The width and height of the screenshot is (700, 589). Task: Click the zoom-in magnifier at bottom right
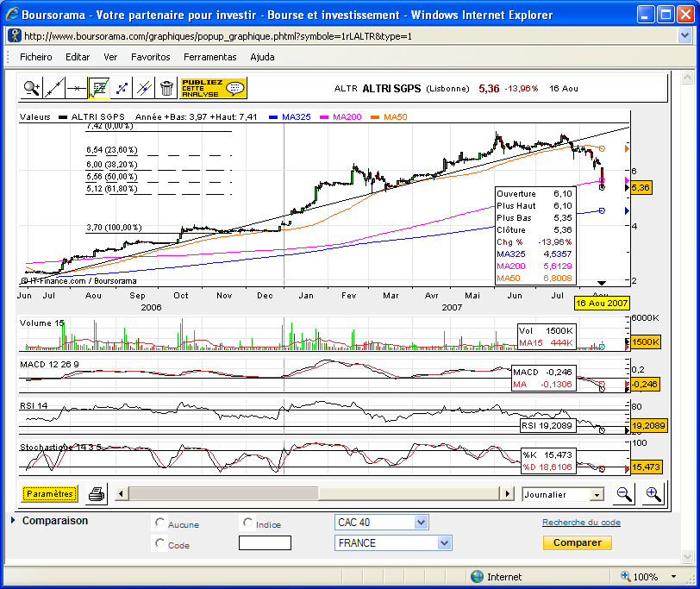tap(653, 494)
